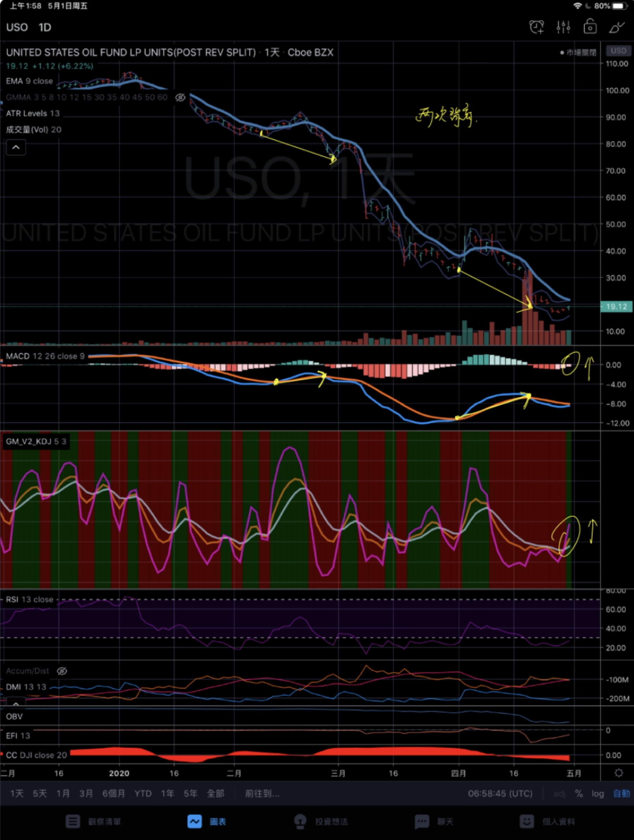Open the watchlist tab icon
Viewport: 634px width, 840px height.
pyautogui.click(x=73, y=821)
